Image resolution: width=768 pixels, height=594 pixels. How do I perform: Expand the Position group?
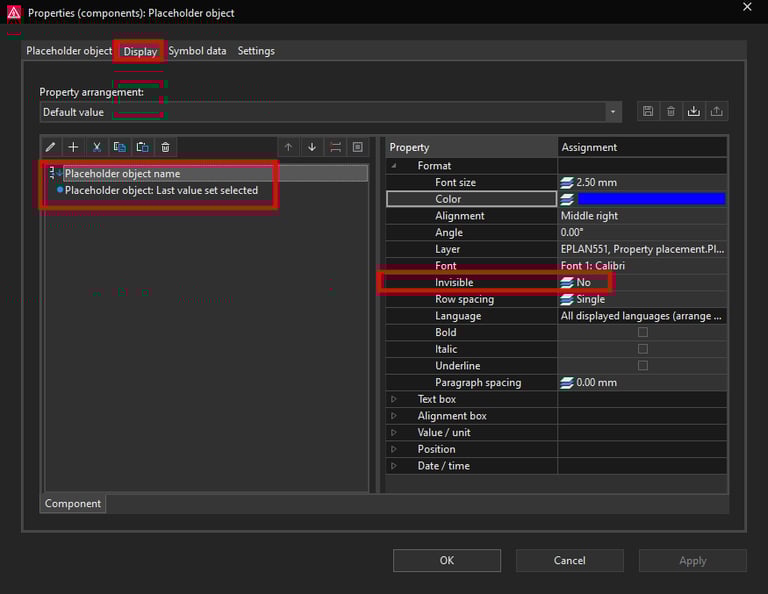point(394,449)
